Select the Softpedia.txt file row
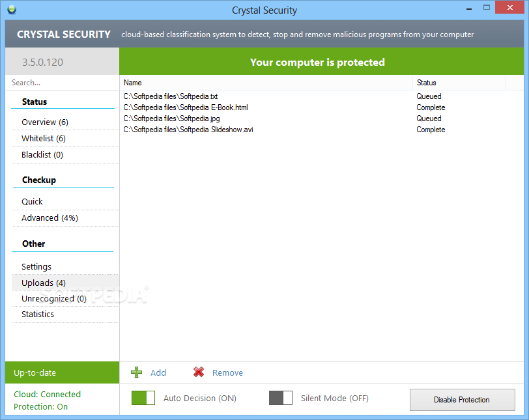 click(322, 96)
